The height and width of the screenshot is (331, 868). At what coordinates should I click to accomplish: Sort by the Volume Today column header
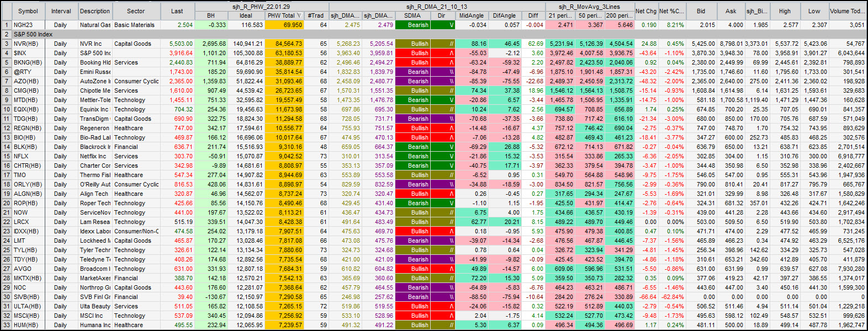pos(848,11)
